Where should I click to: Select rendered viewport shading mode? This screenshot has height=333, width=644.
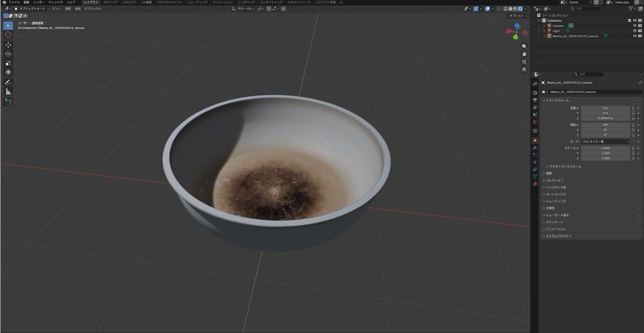click(519, 9)
